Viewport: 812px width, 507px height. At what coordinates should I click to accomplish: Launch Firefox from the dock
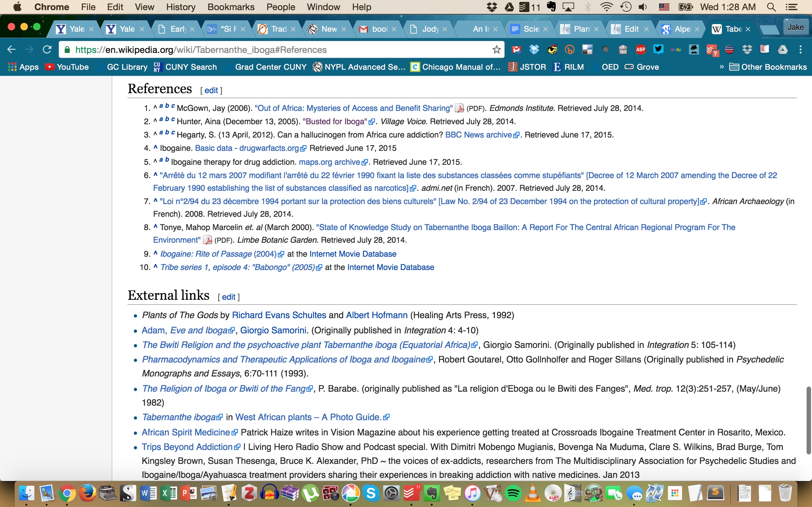click(x=87, y=493)
